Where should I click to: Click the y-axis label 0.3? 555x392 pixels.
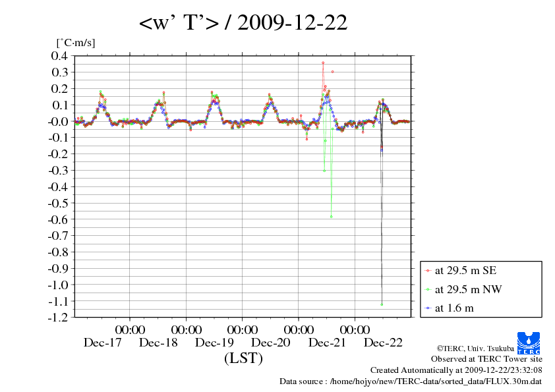[59, 72]
